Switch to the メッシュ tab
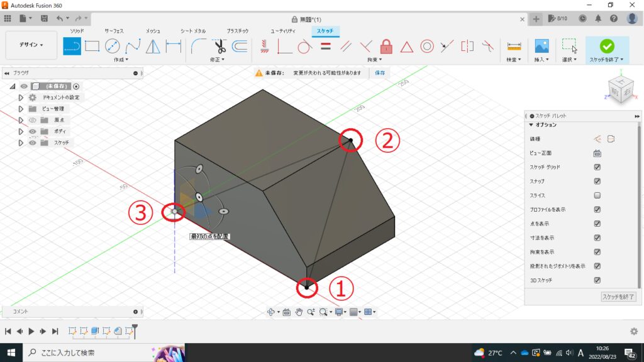This screenshot has height=362, width=644. 153,31
